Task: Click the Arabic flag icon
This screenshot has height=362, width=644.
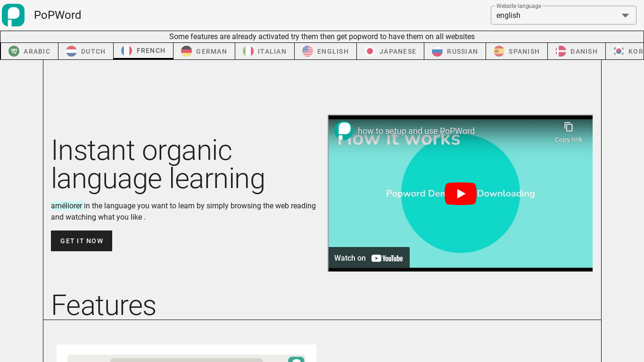Action: [14, 51]
